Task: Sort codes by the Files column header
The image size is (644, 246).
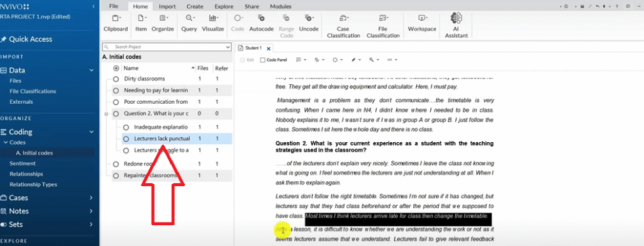Action: coord(203,68)
